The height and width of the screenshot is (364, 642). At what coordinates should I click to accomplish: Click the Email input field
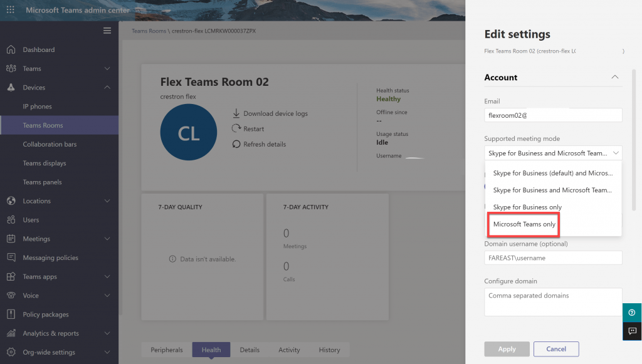[553, 115]
